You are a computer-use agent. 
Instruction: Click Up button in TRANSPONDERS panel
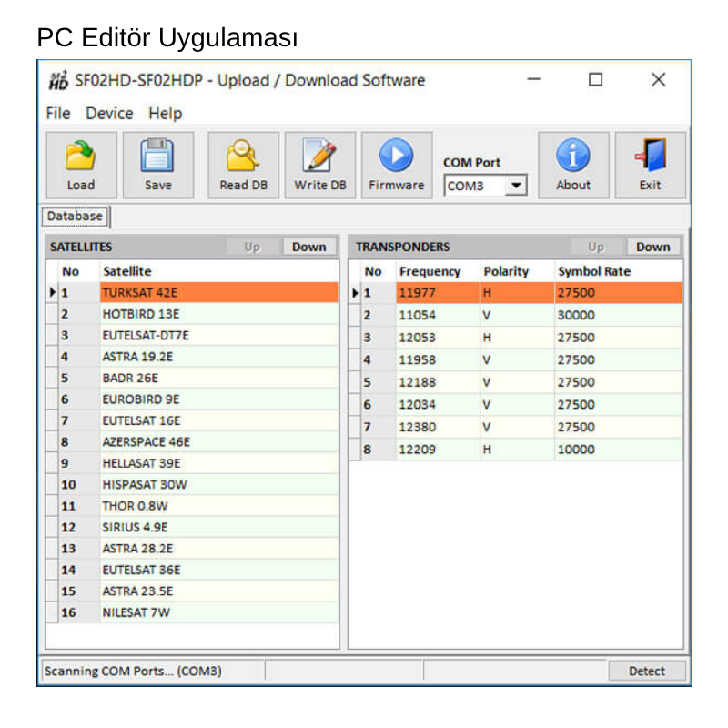(x=596, y=247)
